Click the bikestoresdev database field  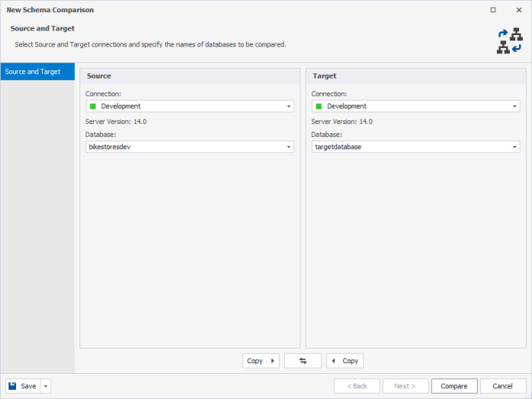183,147
